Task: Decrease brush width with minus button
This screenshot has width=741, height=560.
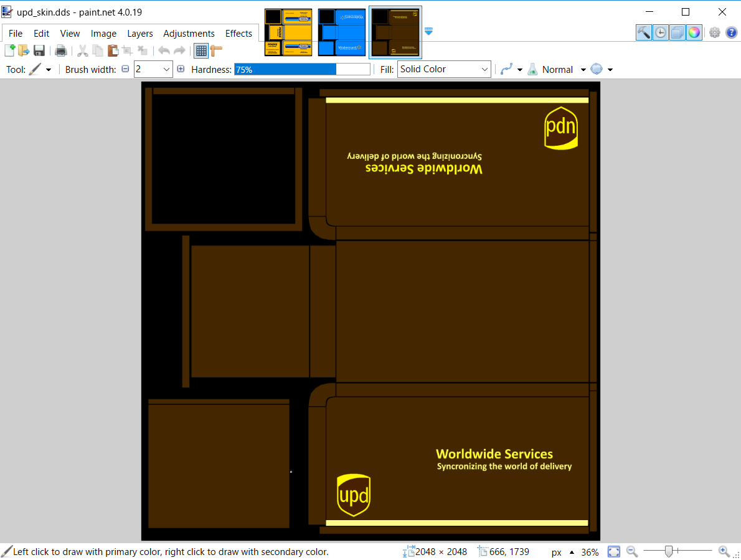Action: [125, 69]
